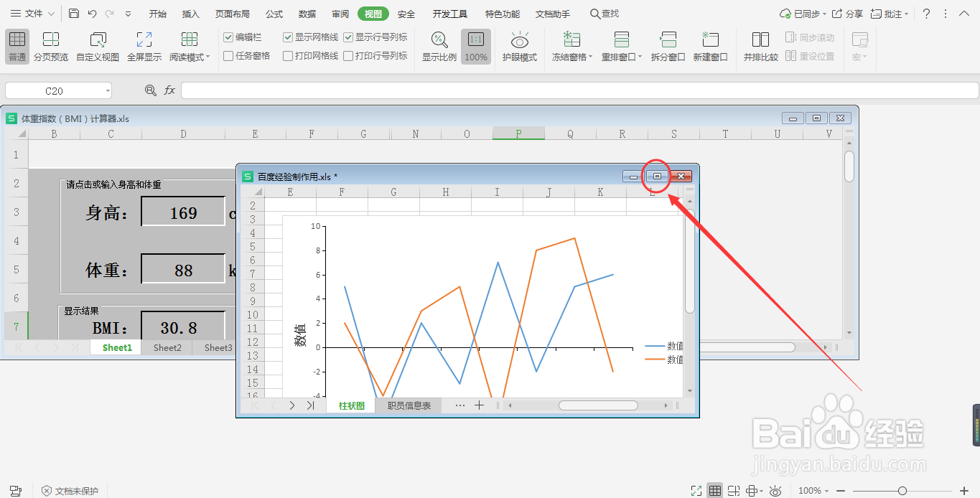Click vertical scrollbar thumb in BMI window

point(849,166)
